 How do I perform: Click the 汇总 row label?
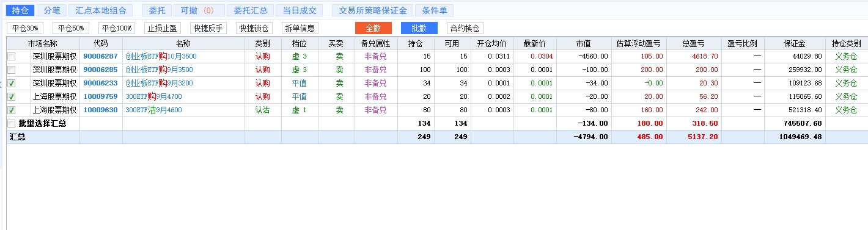pyautogui.click(x=17, y=137)
